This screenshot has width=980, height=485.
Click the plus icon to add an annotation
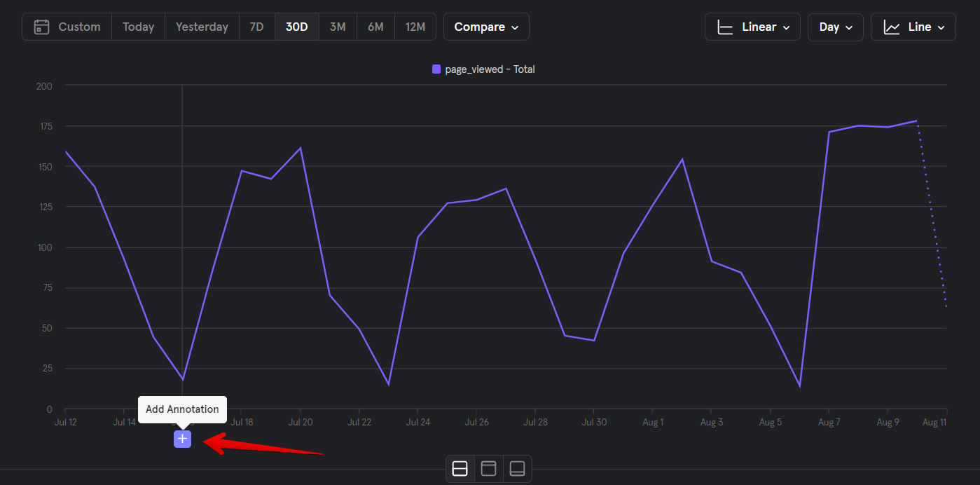pyautogui.click(x=182, y=439)
